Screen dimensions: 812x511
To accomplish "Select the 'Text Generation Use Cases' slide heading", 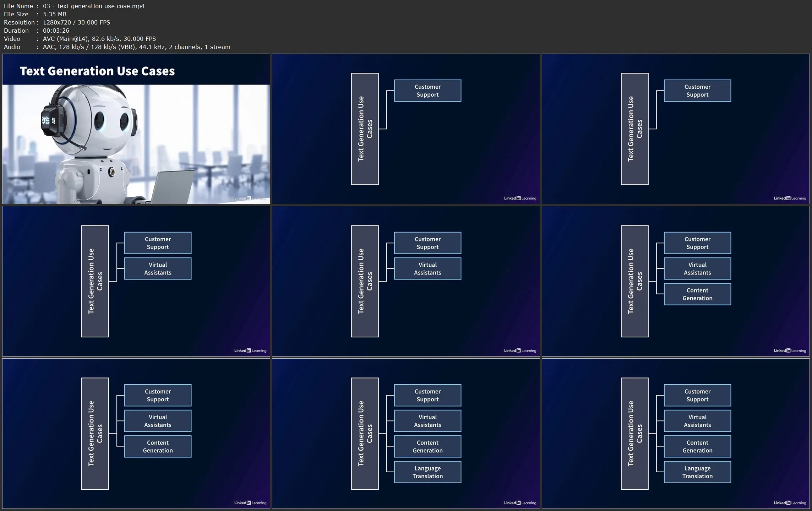I will [97, 71].
